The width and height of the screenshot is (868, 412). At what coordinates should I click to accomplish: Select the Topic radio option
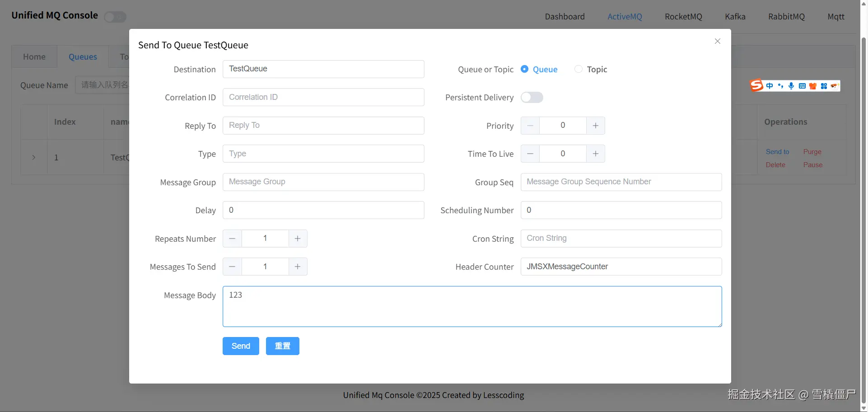click(591, 69)
